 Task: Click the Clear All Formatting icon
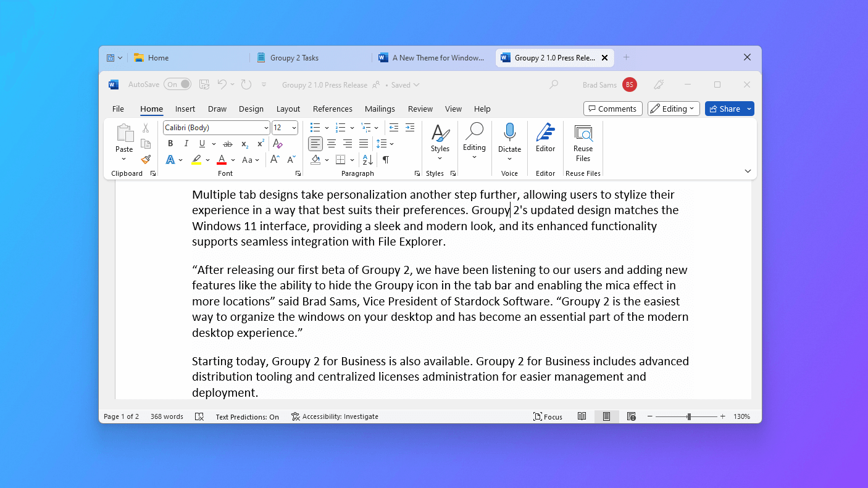[x=278, y=144]
